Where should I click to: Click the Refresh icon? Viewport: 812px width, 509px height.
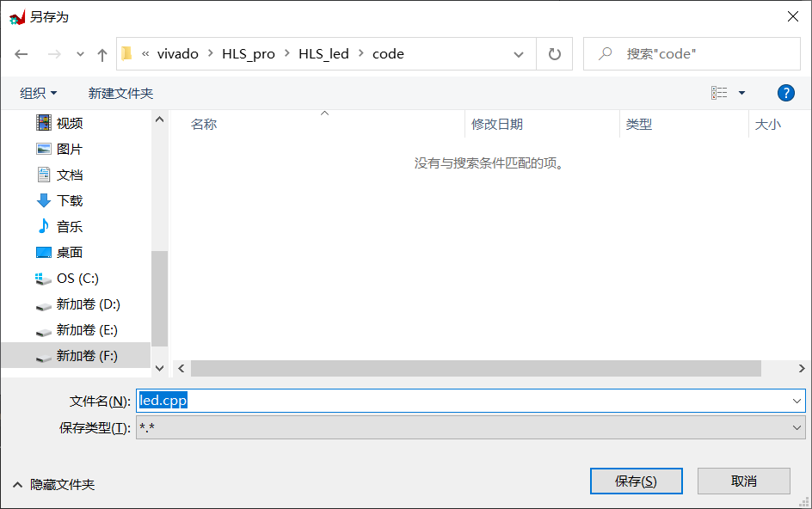(x=555, y=53)
